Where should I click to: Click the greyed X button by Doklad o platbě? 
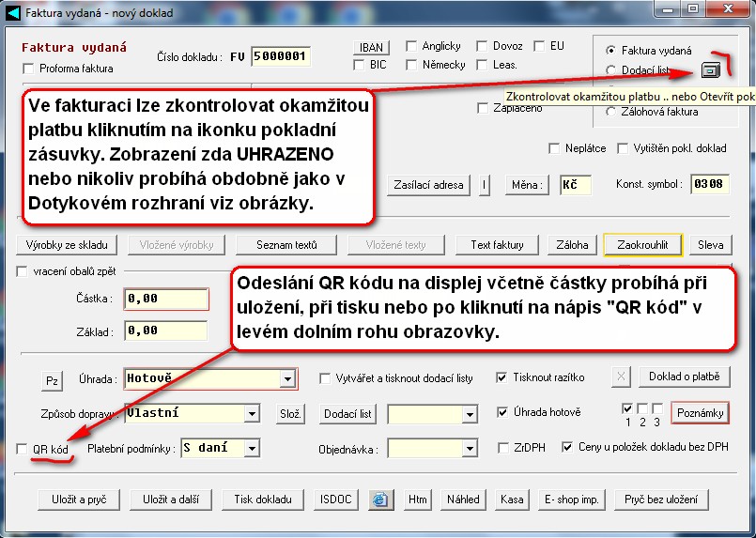[621, 377]
